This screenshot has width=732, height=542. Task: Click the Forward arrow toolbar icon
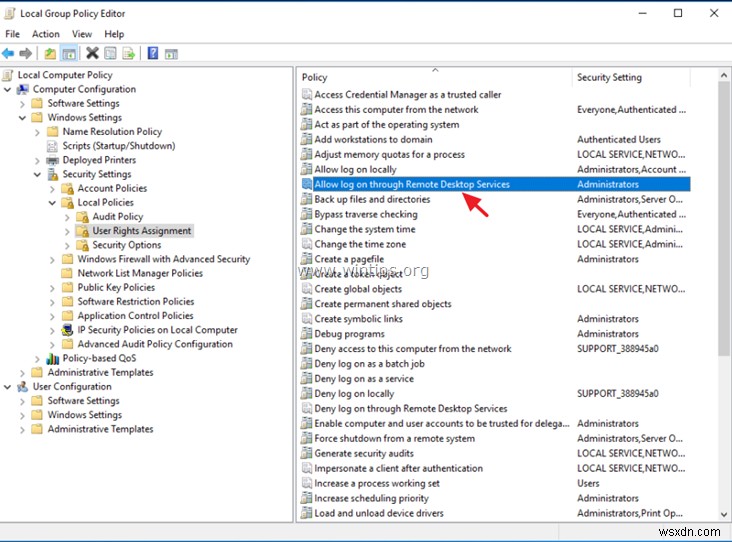pyautogui.click(x=26, y=54)
